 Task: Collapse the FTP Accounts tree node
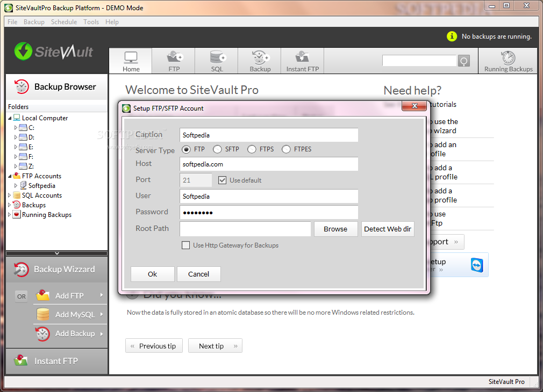click(x=10, y=176)
